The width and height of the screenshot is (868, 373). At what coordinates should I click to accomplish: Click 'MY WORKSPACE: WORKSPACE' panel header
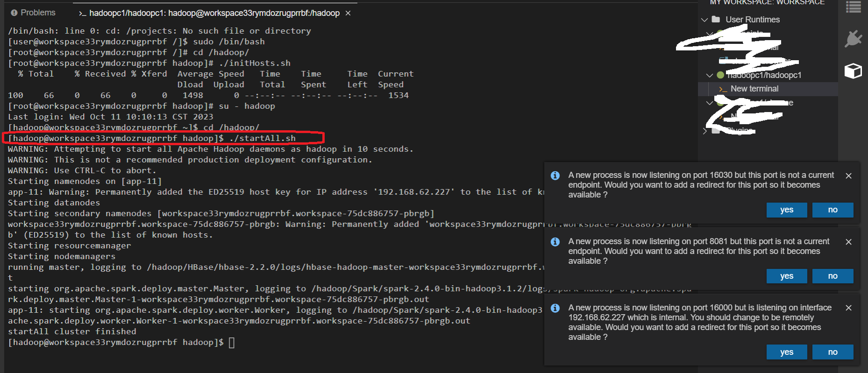click(x=767, y=3)
